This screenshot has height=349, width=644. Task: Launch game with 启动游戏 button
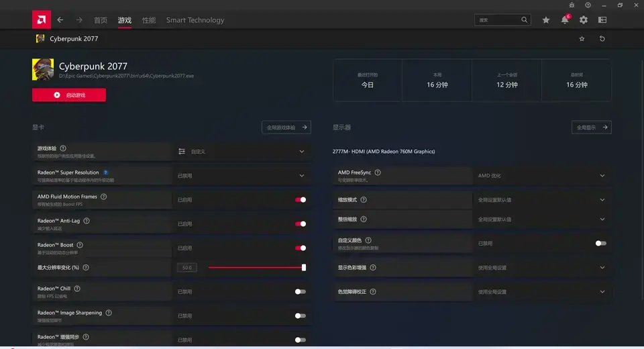tap(69, 95)
